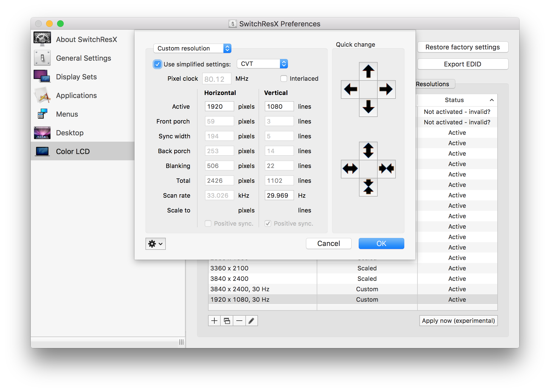
Task: Click the move left arrow in Quick change
Action: point(350,89)
